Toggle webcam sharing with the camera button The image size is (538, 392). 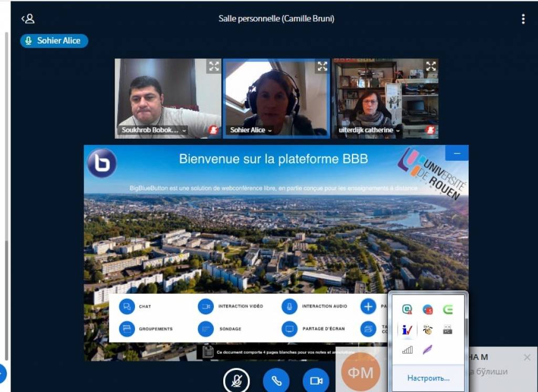[x=316, y=380]
